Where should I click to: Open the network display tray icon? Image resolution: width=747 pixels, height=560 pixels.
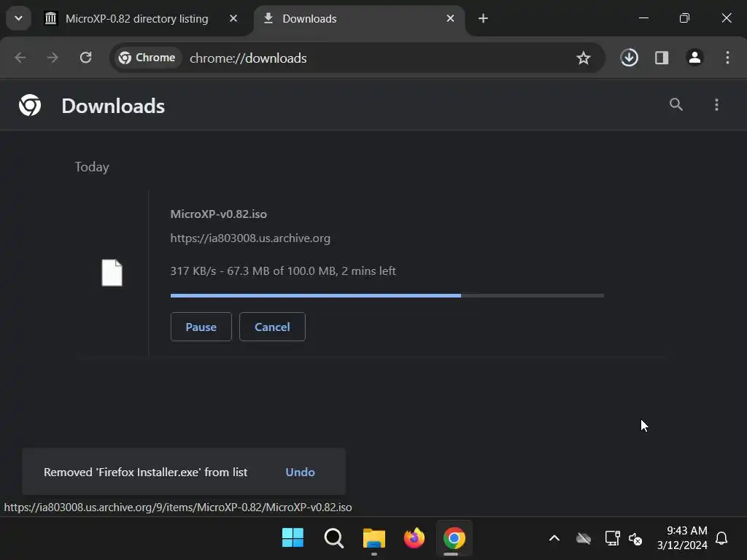click(x=612, y=538)
